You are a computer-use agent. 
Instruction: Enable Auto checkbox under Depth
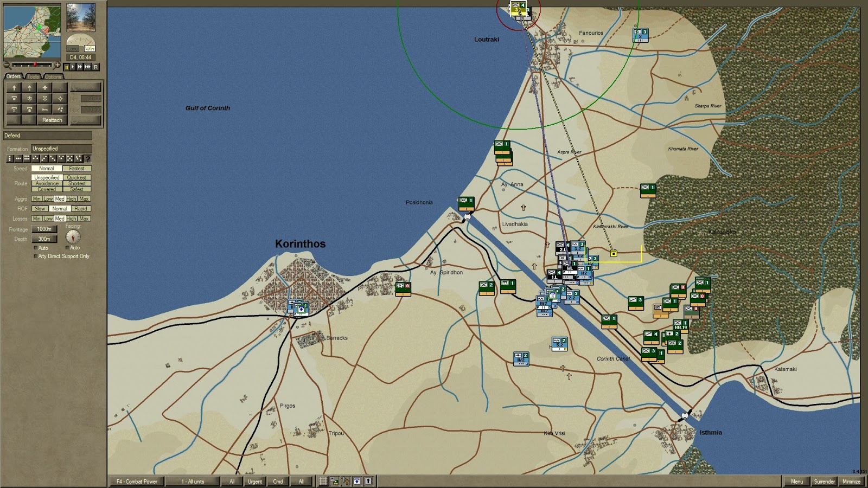pyautogui.click(x=36, y=248)
